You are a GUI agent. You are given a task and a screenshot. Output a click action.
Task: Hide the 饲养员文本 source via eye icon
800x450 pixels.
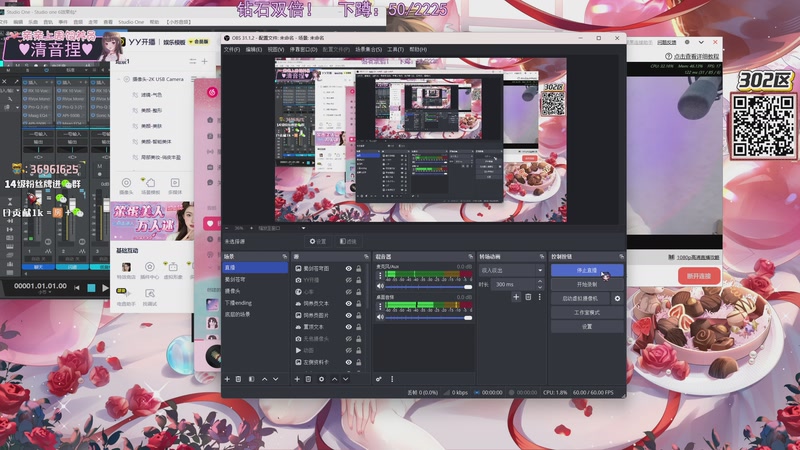point(348,304)
